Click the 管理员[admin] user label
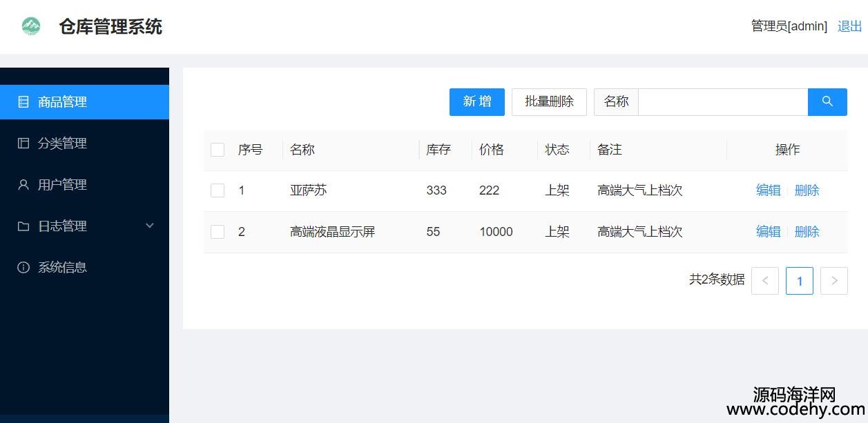The height and width of the screenshot is (423, 868). point(789,26)
